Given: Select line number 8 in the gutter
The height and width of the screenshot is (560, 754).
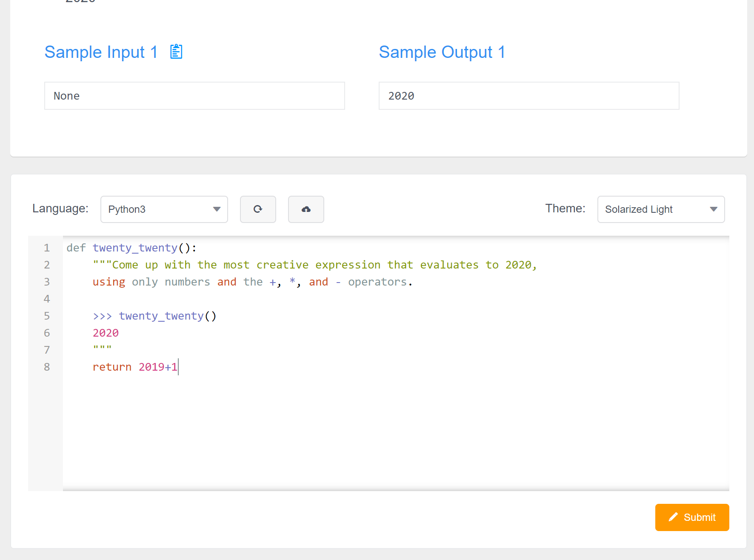Looking at the screenshot, I should pos(47,367).
